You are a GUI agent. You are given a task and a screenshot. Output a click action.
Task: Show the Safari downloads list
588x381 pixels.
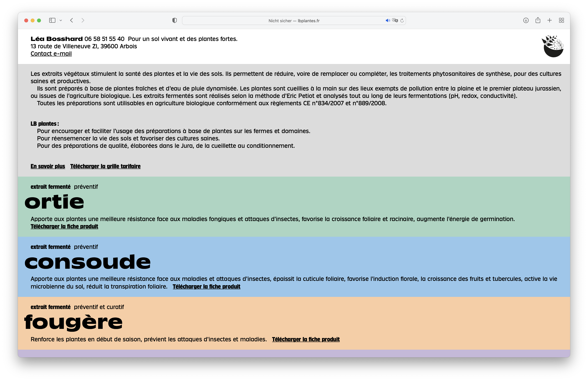pyautogui.click(x=526, y=20)
